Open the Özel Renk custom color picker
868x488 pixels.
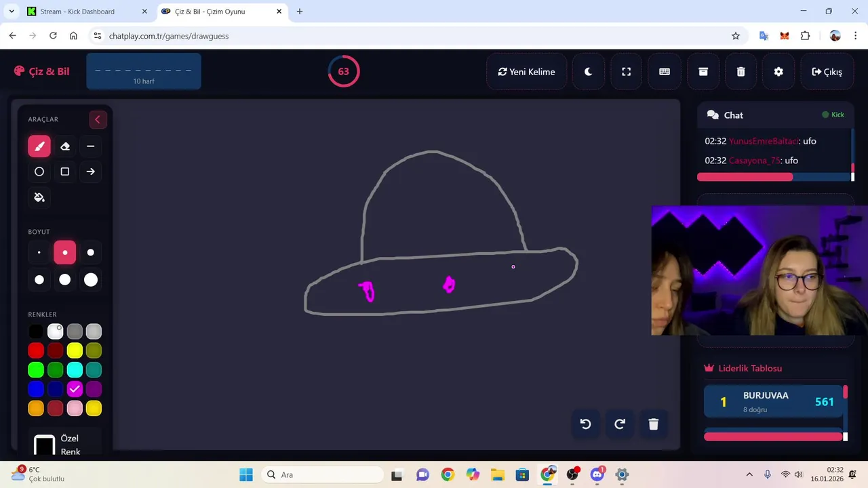pos(45,445)
